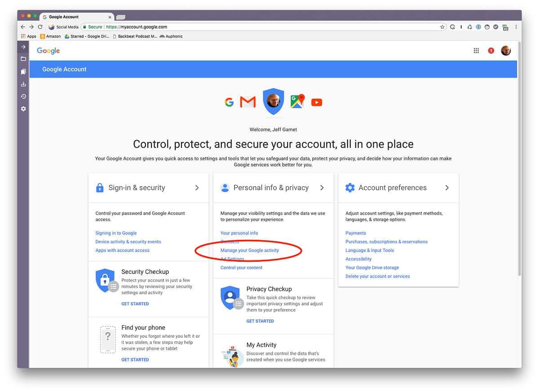The height and width of the screenshot is (392, 539).
Task: Reload the page with the refresh icon
Action: [40, 27]
